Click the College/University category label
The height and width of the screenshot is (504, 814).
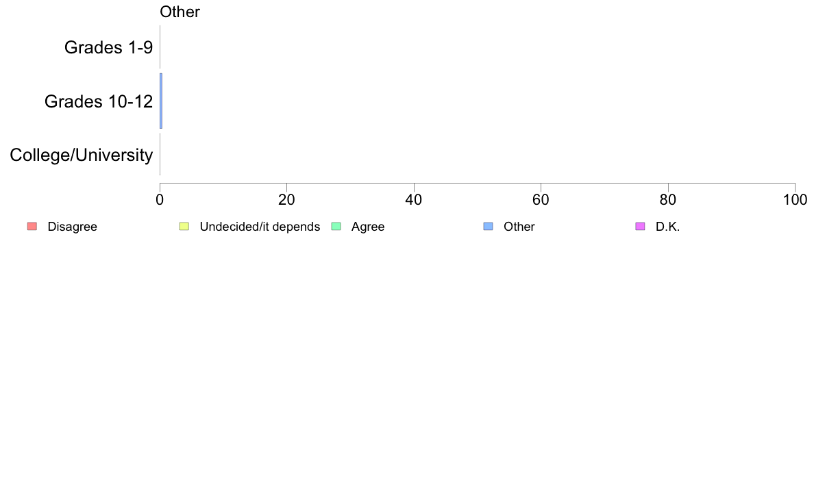coord(82,155)
